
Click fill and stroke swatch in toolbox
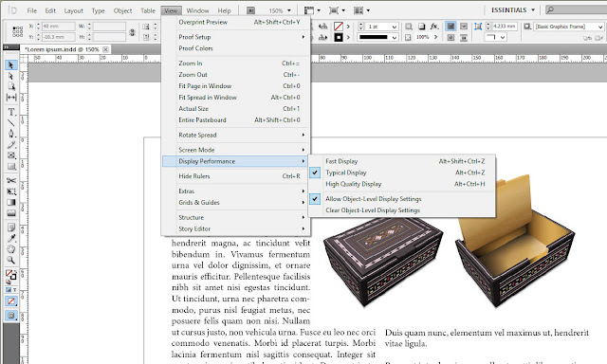click(x=10, y=275)
